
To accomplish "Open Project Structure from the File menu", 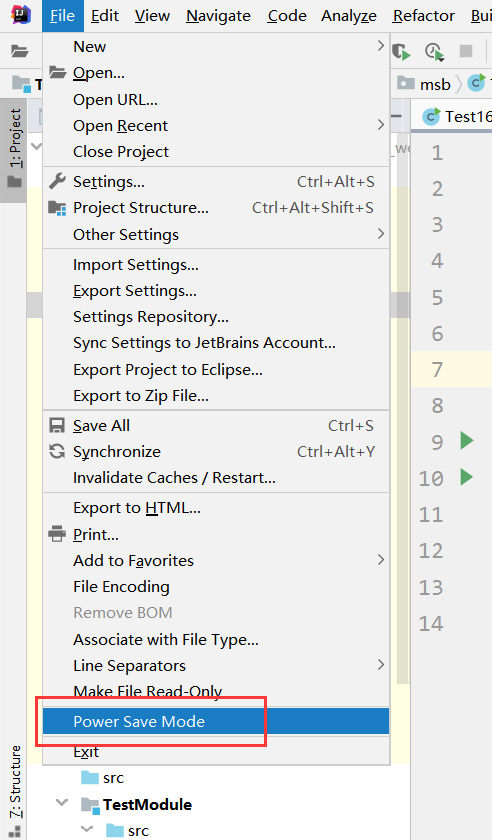I will (x=216, y=208).
